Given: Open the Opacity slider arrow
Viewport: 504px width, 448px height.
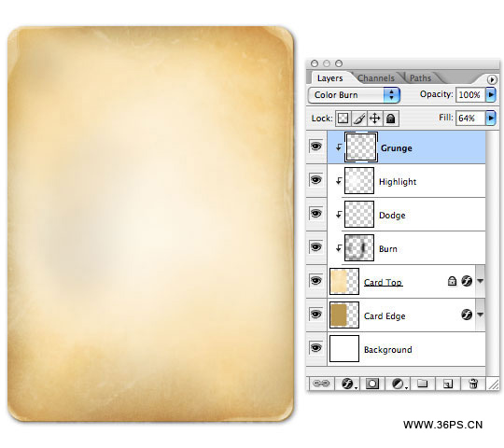Looking at the screenshot, I should [491, 94].
